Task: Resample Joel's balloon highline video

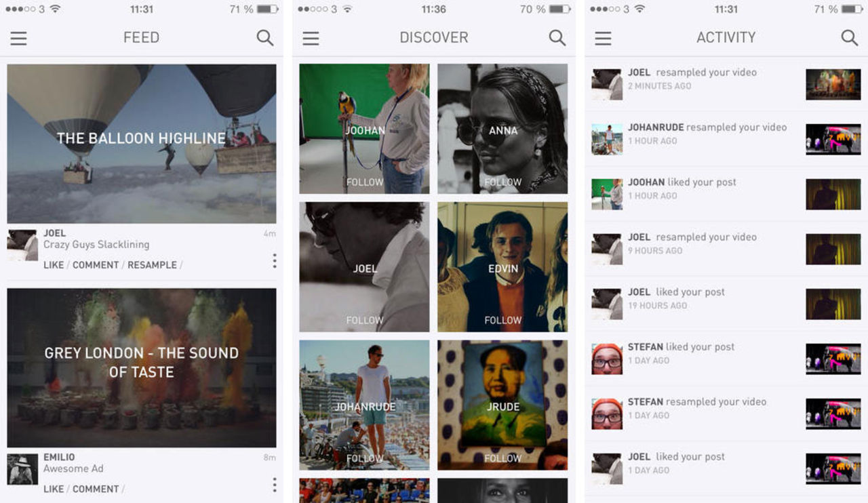Action: [x=152, y=265]
